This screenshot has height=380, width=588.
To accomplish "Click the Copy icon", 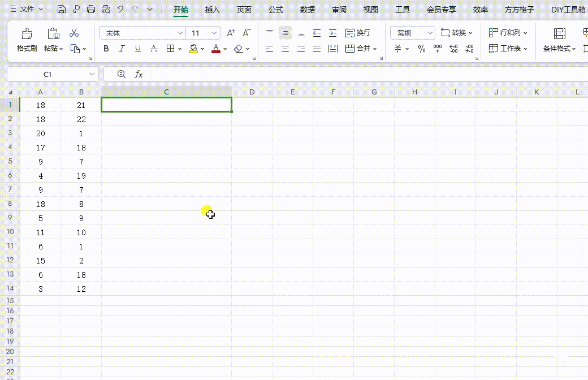I will 75,49.
